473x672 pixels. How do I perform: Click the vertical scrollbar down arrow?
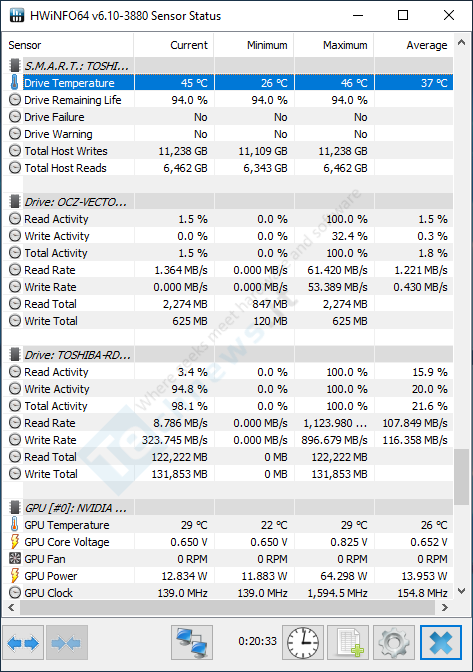[461, 591]
